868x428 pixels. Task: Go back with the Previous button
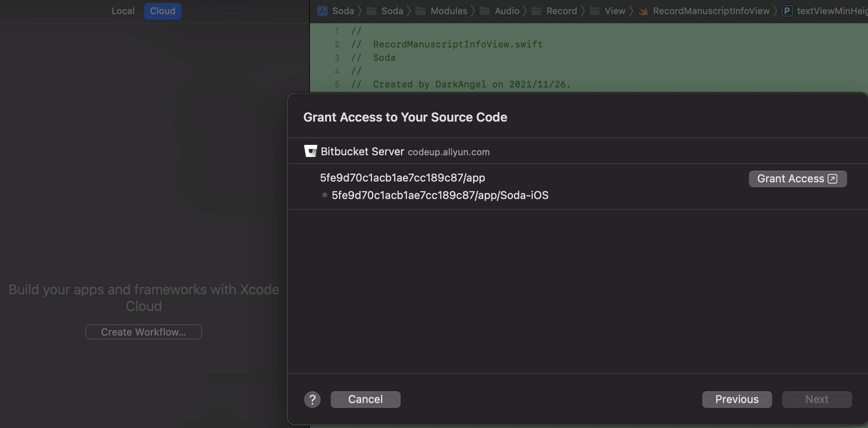click(x=737, y=400)
